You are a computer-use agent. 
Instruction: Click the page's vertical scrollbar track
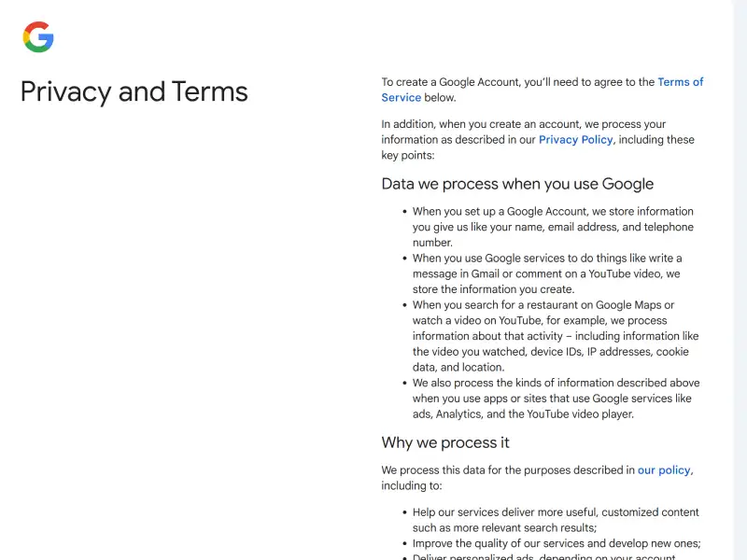click(740, 280)
